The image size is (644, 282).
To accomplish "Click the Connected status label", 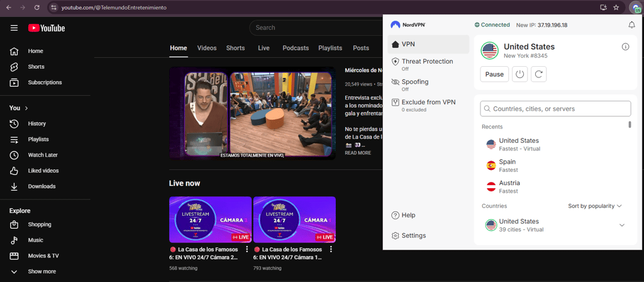I will click(x=492, y=25).
